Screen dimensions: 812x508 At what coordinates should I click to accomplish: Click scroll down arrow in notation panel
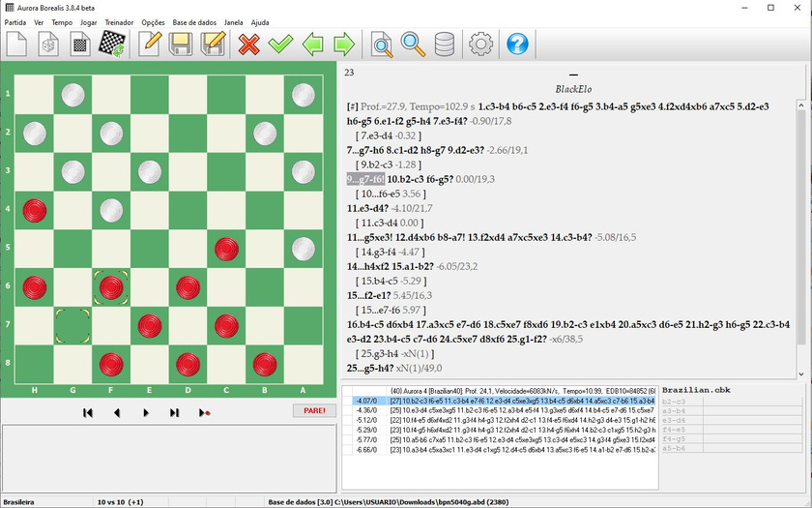coord(801,374)
